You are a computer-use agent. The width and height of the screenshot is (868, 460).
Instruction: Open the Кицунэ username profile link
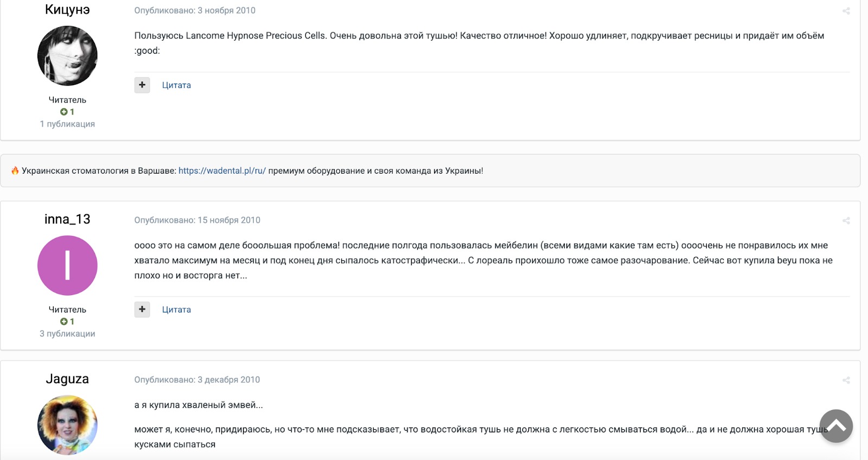coord(67,10)
